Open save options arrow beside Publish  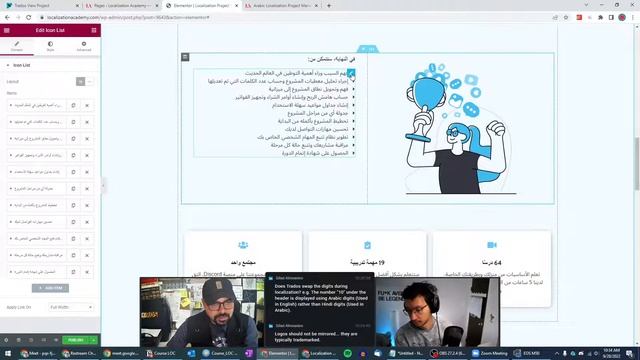coord(94,340)
